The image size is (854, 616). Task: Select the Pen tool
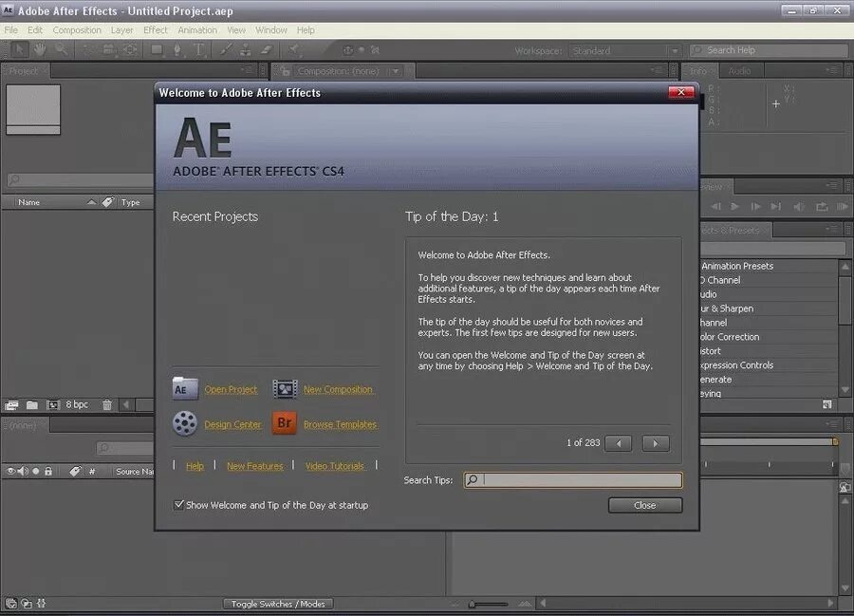click(x=177, y=50)
